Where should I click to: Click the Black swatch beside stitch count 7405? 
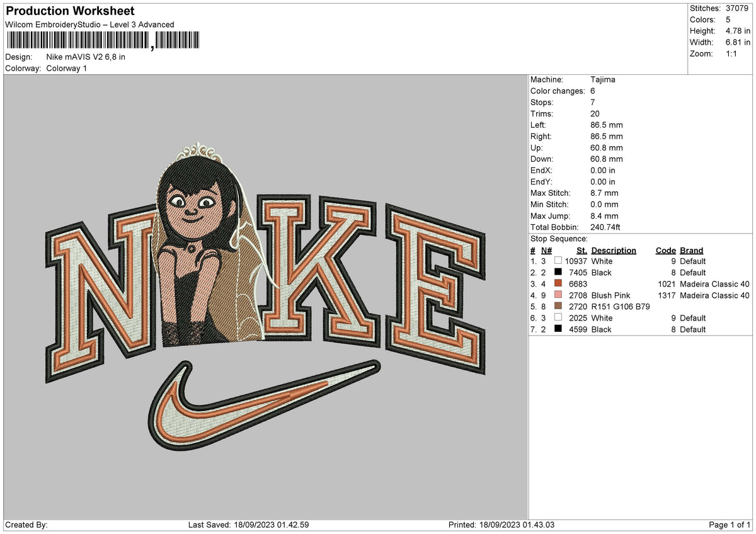(558, 273)
